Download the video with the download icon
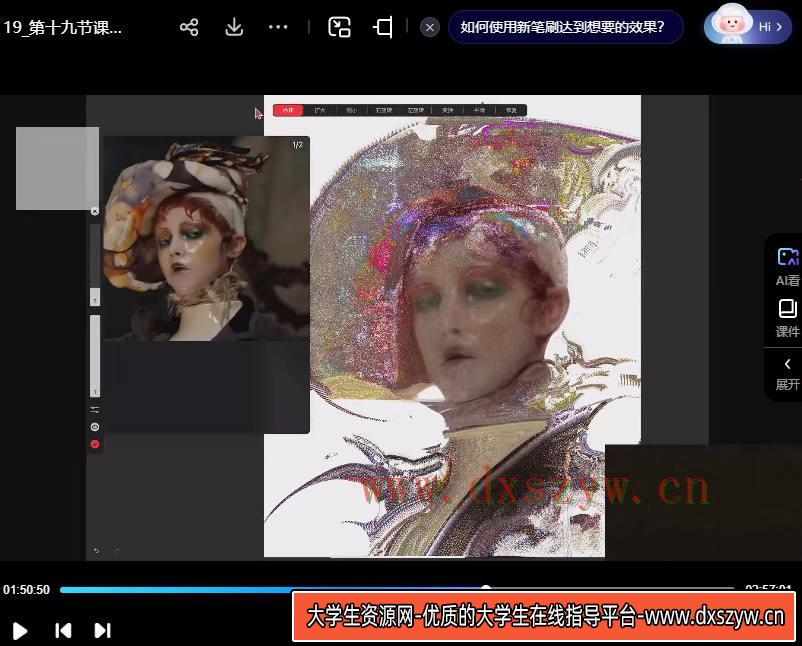 coord(234,27)
